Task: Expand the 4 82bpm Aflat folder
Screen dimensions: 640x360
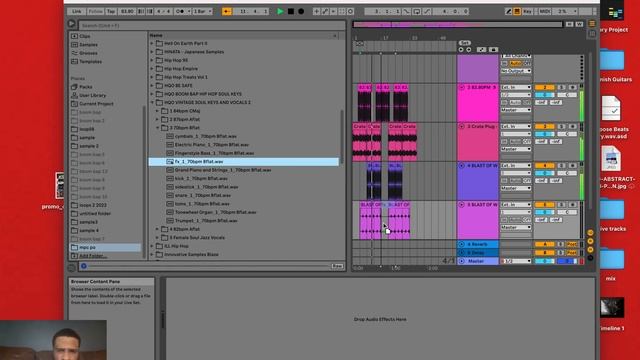Action: [x=157, y=229]
